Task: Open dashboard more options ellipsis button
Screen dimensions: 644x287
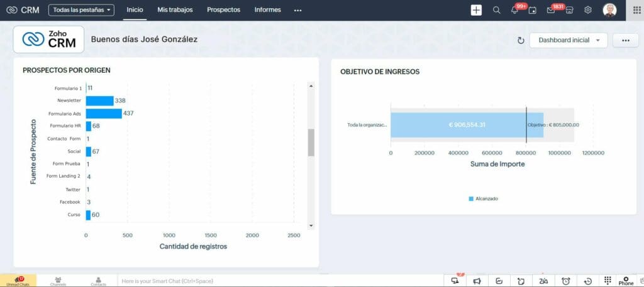Action: pyautogui.click(x=626, y=40)
